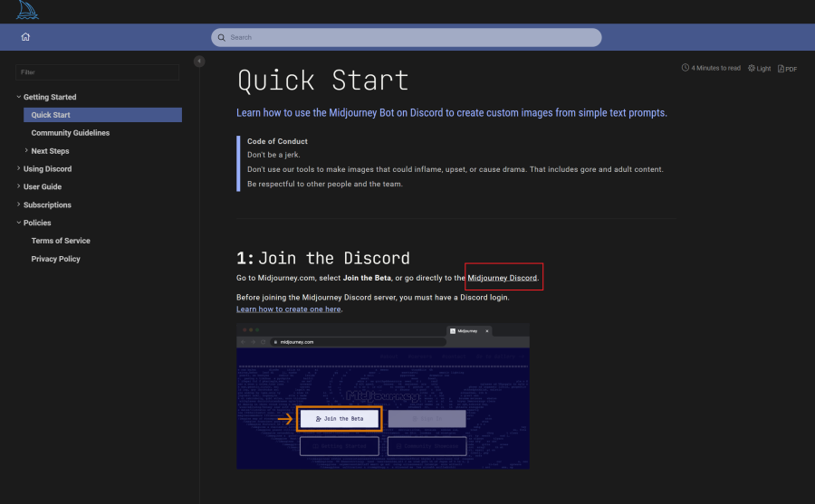Expand the User Guide section
The image size is (815, 504).
18,186
